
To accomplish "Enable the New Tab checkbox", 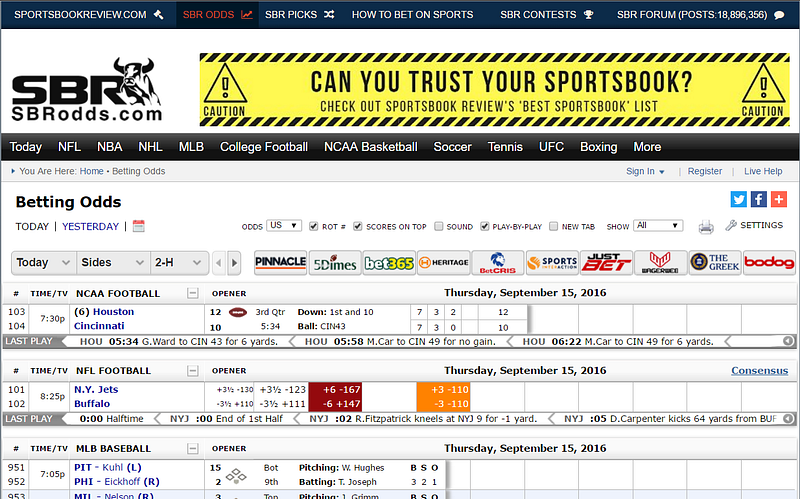I will click(554, 226).
